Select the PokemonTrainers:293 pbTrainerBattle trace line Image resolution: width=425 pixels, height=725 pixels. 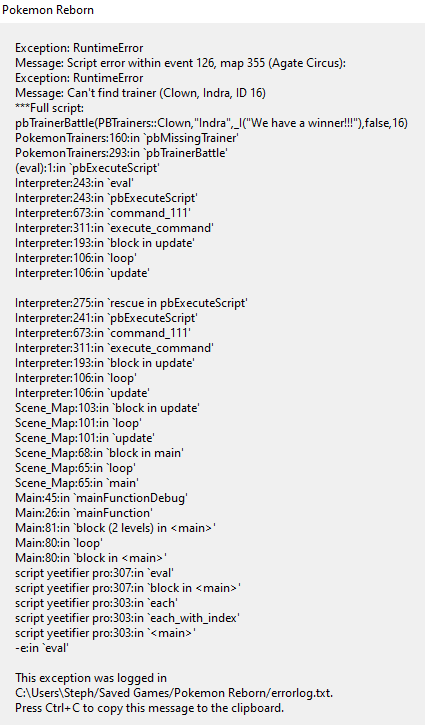(121, 153)
